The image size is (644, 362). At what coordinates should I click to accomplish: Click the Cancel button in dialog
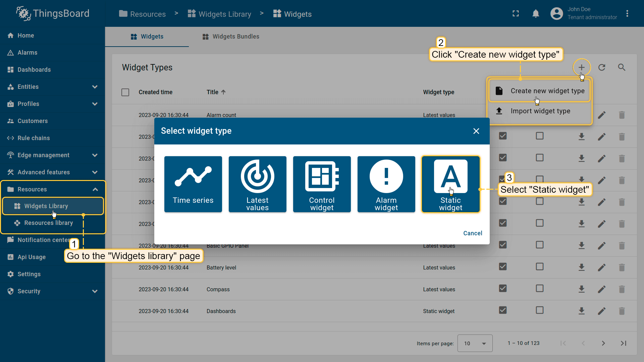(x=472, y=233)
